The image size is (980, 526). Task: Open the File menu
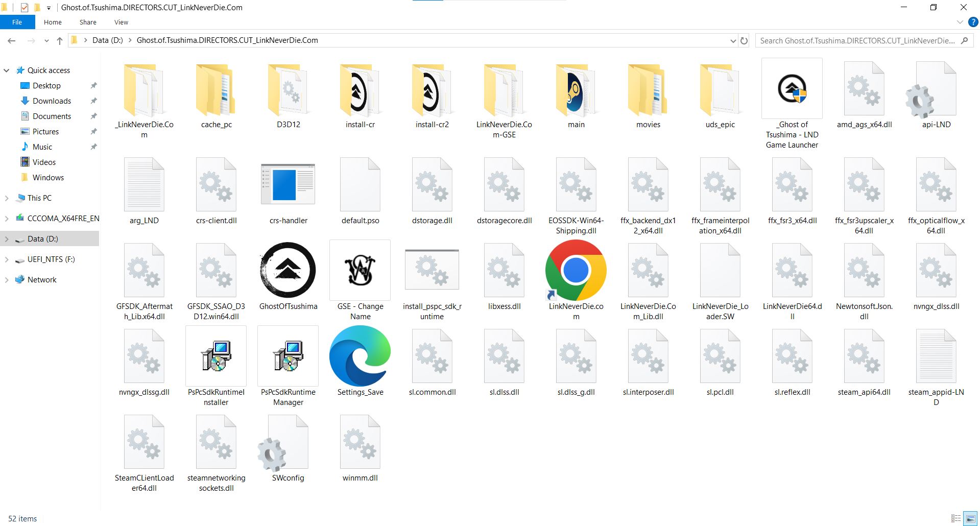(x=17, y=22)
